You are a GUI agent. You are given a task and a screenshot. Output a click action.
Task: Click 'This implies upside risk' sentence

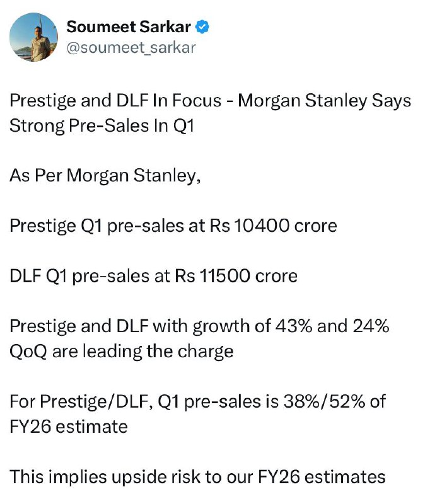pyautogui.click(x=197, y=477)
